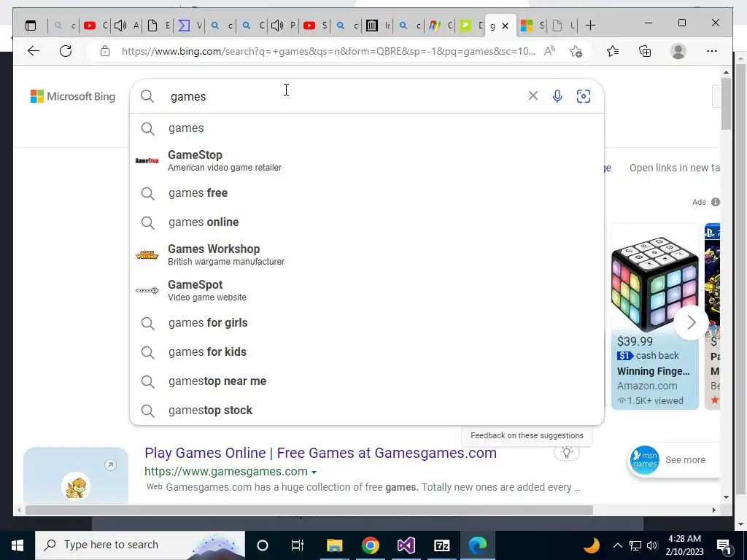
Task: Switch to the Microsoft logo tab
Action: click(x=532, y=26)
